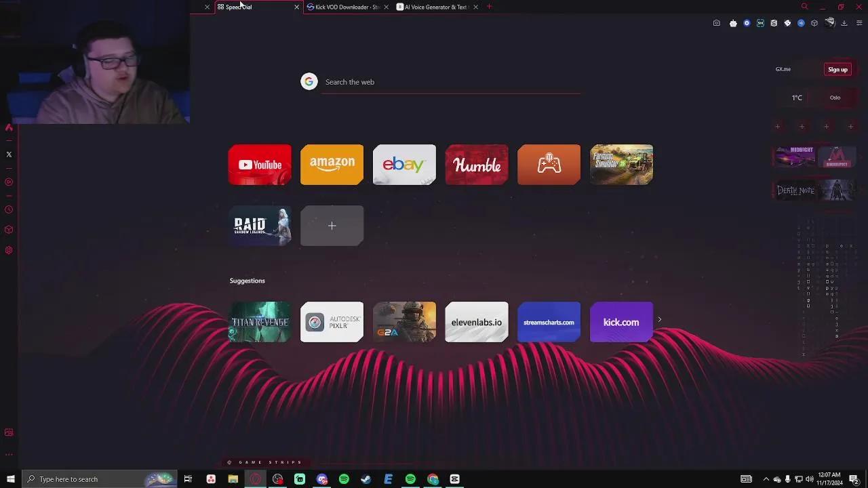Close the Kick VOD Downloader tab

[386, 7]
